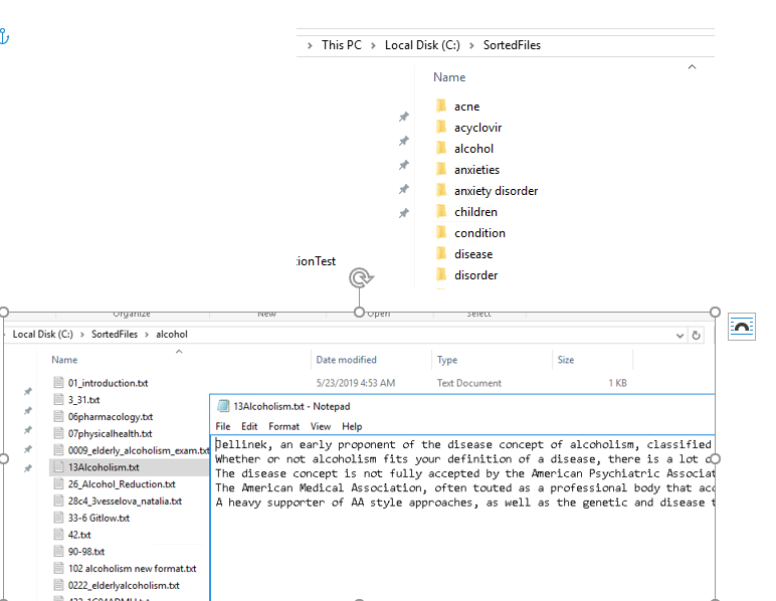776x601 pixels.
Task: Sort by the Size column
Action: tap(566, 360)
